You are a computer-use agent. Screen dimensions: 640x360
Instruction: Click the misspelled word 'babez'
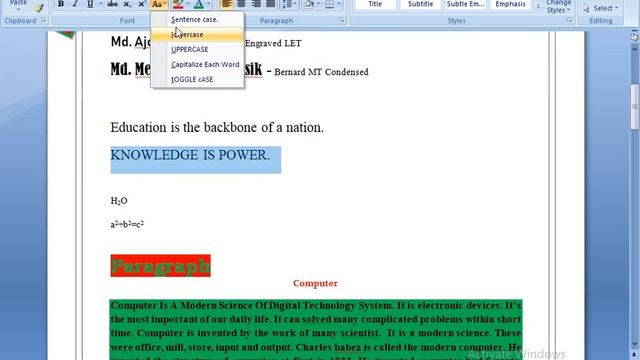(x=348, y=347)
